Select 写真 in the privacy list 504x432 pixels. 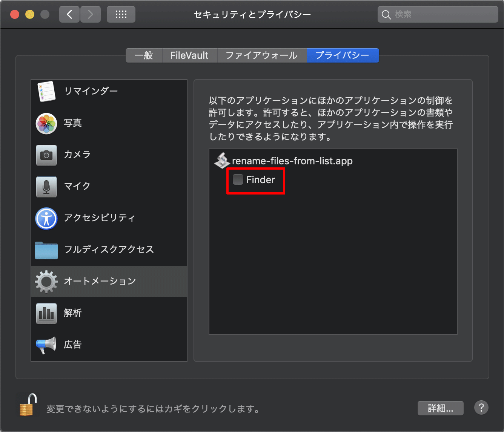coord(109,123)
